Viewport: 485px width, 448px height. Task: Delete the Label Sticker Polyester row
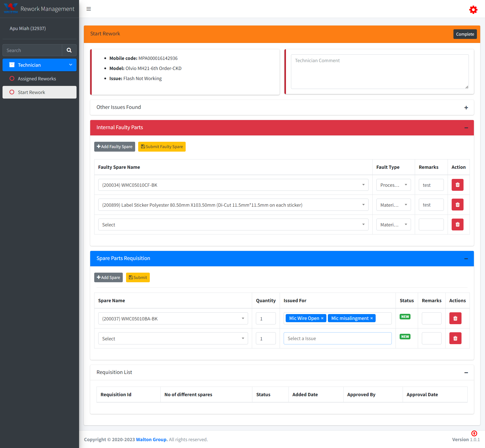(457, 205)
